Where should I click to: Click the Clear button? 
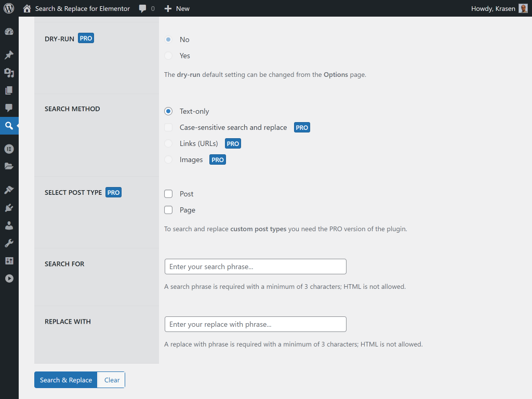pos(112,380)
